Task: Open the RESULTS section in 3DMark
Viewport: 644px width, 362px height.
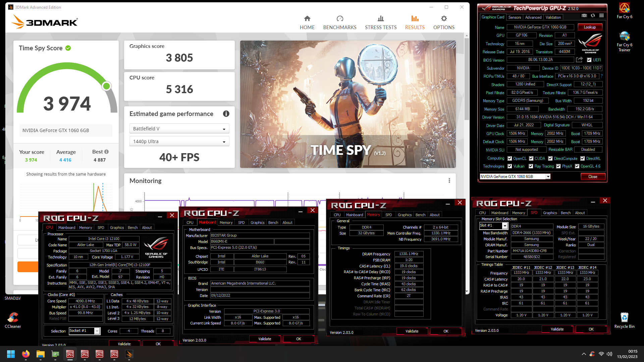Action: pos(415,22)
